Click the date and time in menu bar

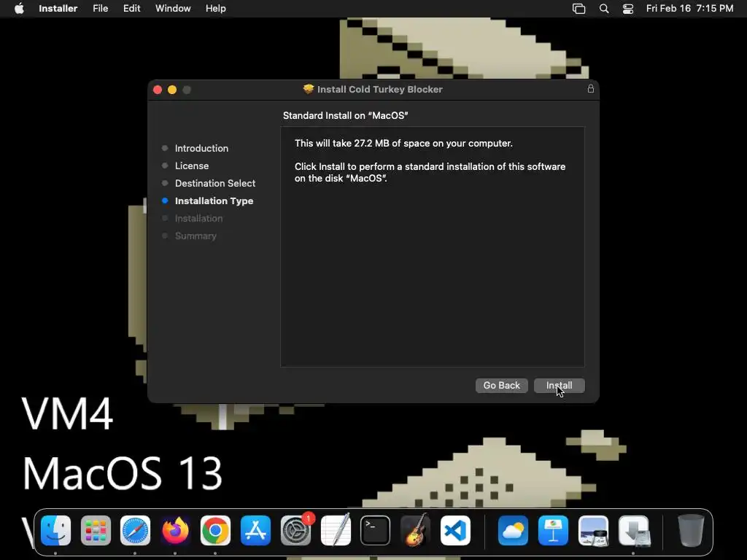coord(689,9)
